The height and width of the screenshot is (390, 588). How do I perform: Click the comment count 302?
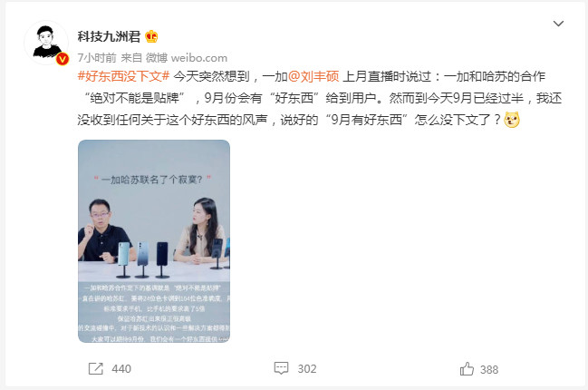coord(307,369)
